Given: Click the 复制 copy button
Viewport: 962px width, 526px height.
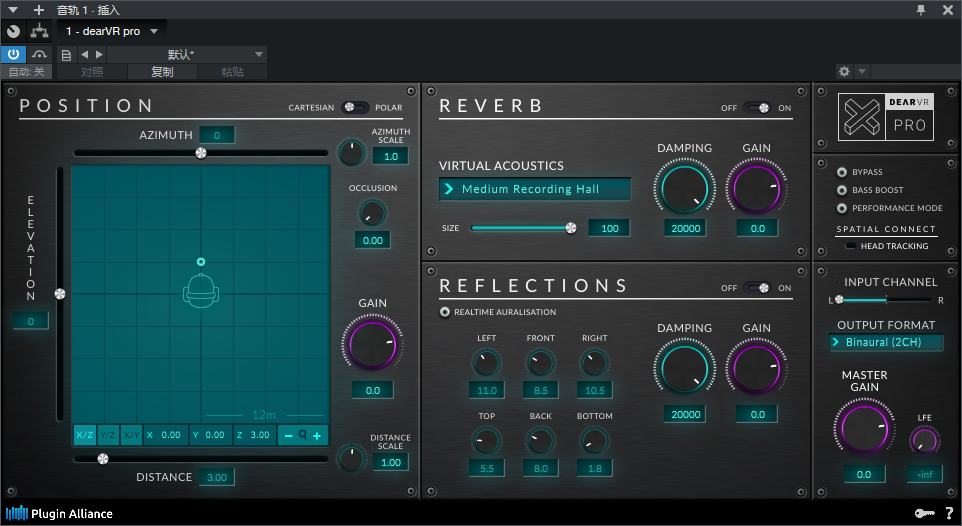Looking at the screenshot, I should pyautogui.click(x=163, y=71).
